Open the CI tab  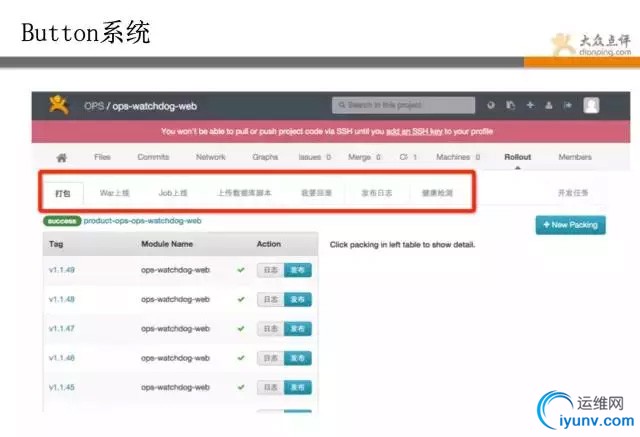(x=408, y=157)
